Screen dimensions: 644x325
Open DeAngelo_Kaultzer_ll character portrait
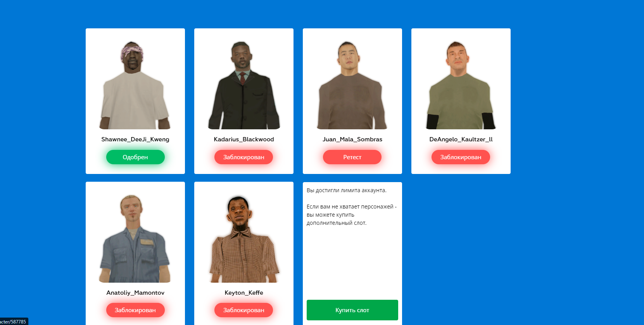point(461,85)
